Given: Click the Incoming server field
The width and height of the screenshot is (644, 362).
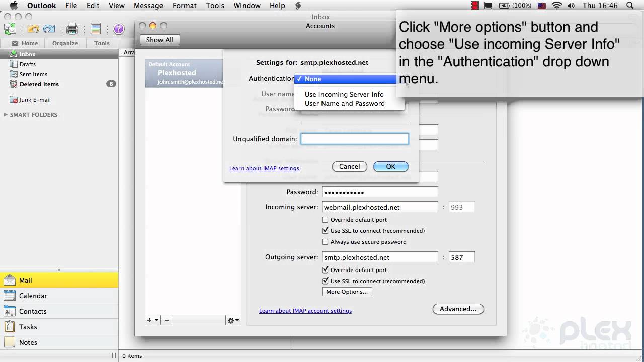Looking at the screenshot, I should 379,207.
